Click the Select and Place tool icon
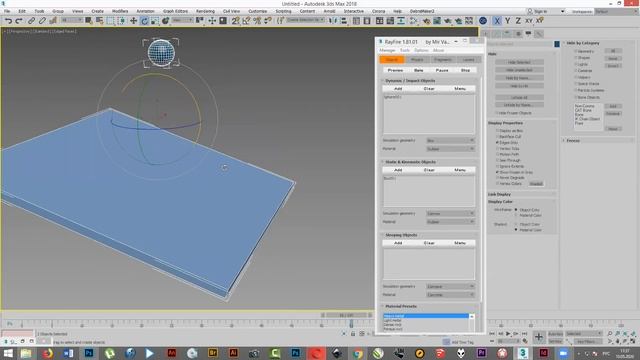 [166, 20]
